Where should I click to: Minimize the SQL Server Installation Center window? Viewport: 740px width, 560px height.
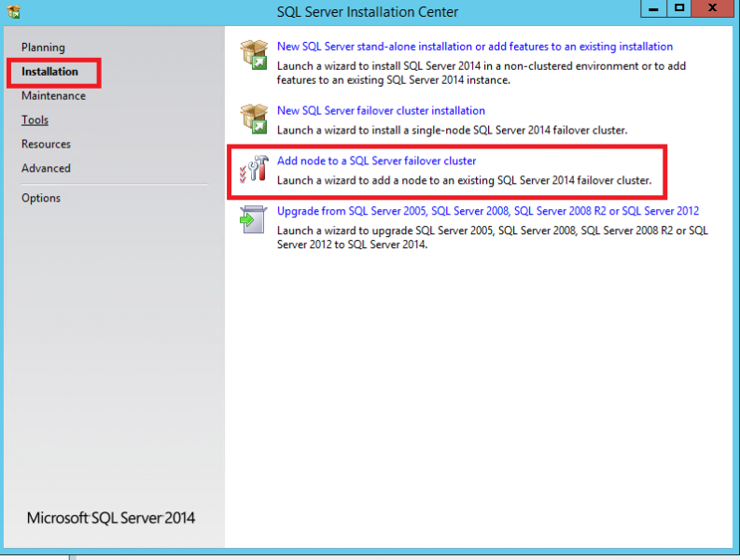point(655,8)
